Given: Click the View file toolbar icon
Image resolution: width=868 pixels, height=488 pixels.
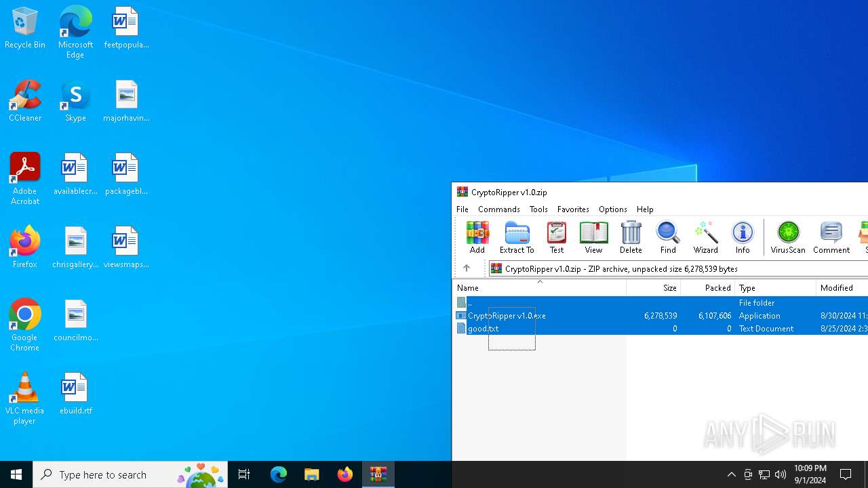Looking at the screenshot, I should click(593, 237).
